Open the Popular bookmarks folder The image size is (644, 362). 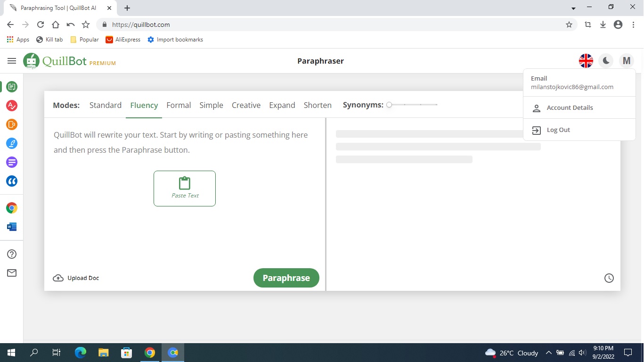(x=84, y=40)
